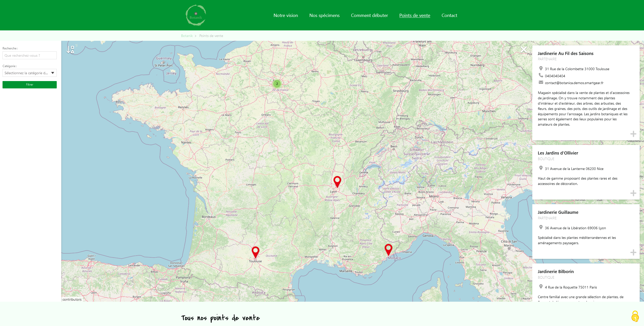Go to Botanik breadcrumb link
Image resolution: width=644 pixels, height=326 pixels.
click(187, 36)
